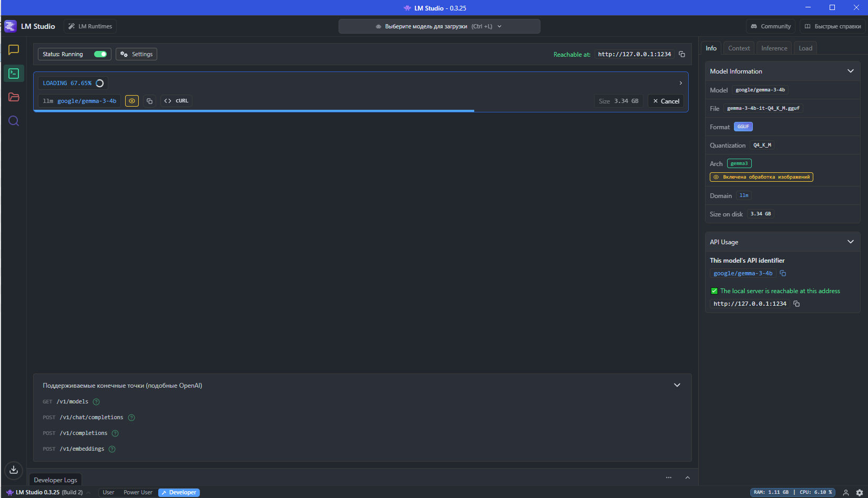Click the RAM and CPU usage indicator
Image resolution: width=868 pixels, height=498 pixels.
[793, 493]
